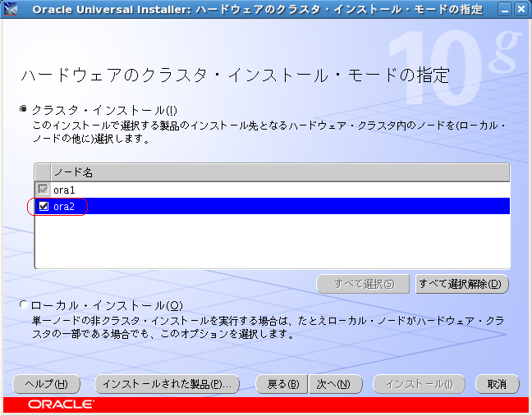The image size is (532, 416).
Task: Open help with ヘルプ(H) button
Action: (x=47, y=384)
